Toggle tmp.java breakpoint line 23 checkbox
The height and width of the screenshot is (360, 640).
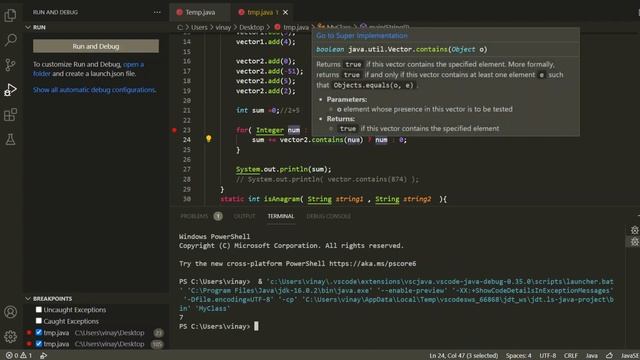[39, 332]
